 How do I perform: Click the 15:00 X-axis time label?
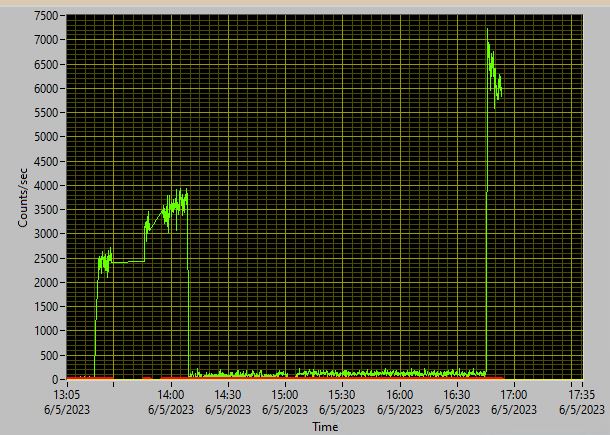click(285, 395)
